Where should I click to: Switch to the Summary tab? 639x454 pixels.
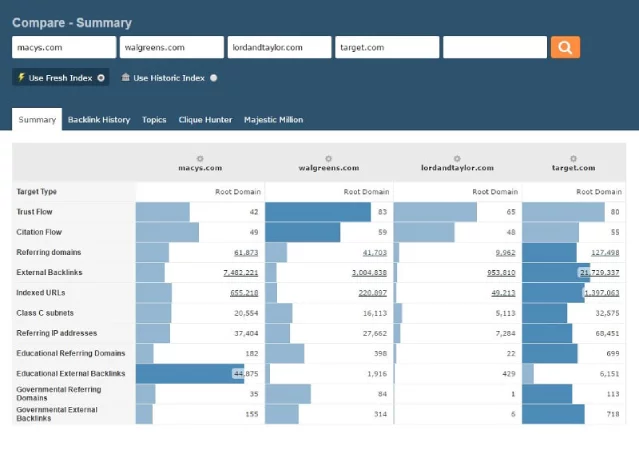[37, 119]
